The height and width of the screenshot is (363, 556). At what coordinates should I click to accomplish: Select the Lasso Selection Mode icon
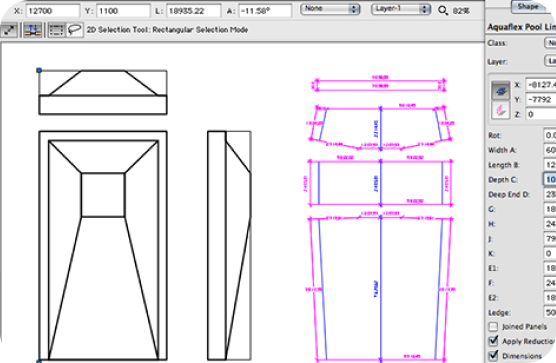[x=75, y=30]
